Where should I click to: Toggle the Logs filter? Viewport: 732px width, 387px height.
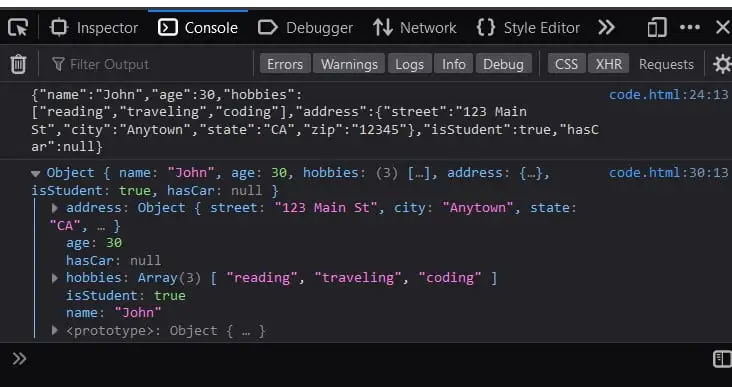(x=409, y=64)
